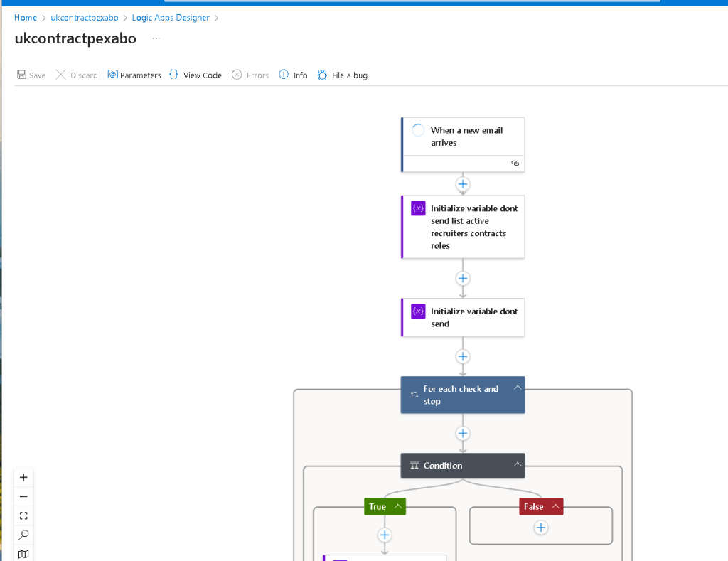Fit the workflow to view
The width and height of the screenshot is (728, 561).
pos(23,515)
